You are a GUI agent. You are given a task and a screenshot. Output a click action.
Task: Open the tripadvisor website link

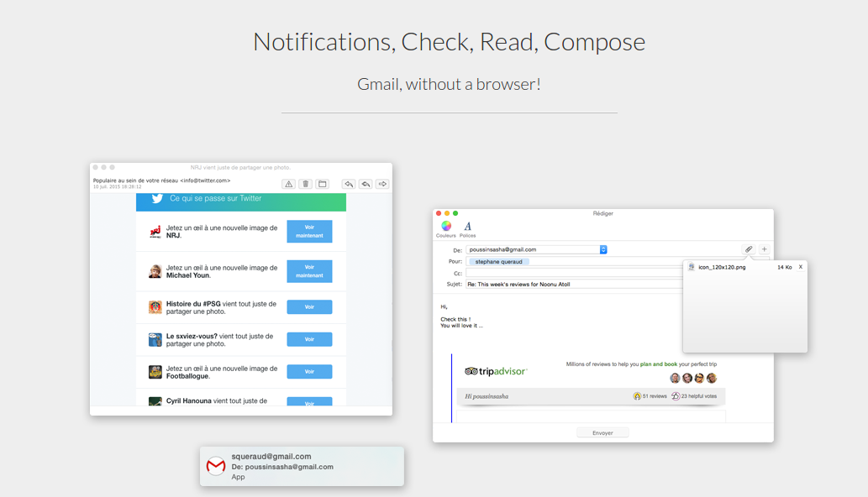tap(496, 369)
